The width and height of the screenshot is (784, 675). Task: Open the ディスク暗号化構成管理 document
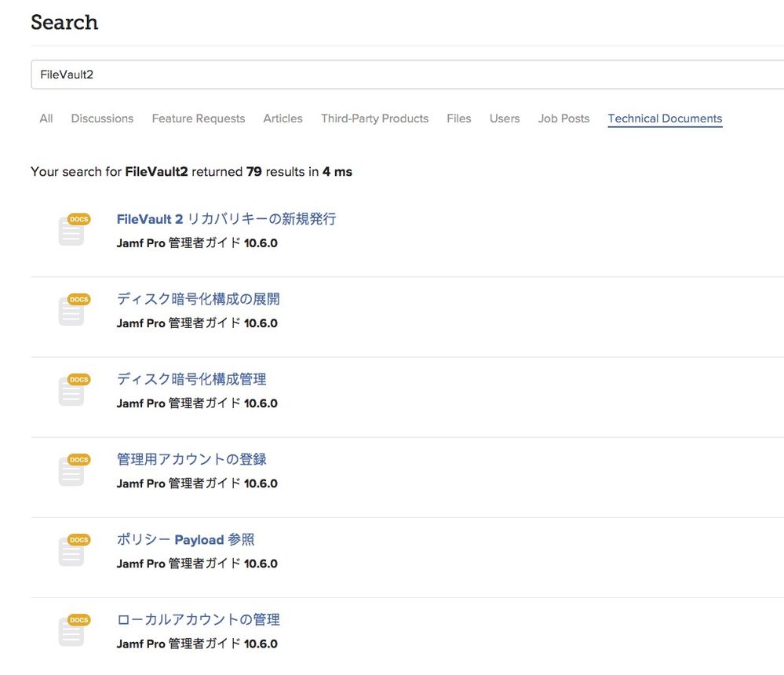[x=191, y=379]
